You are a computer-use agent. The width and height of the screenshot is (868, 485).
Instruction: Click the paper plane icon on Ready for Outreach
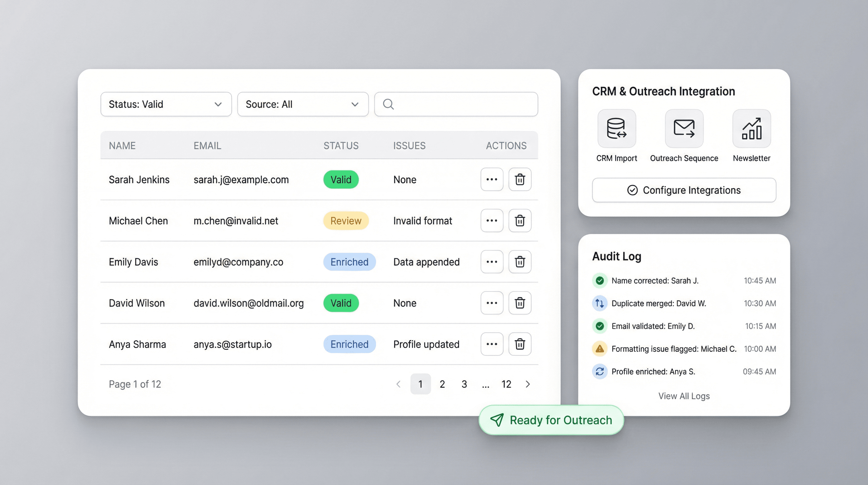coord(498,420)
